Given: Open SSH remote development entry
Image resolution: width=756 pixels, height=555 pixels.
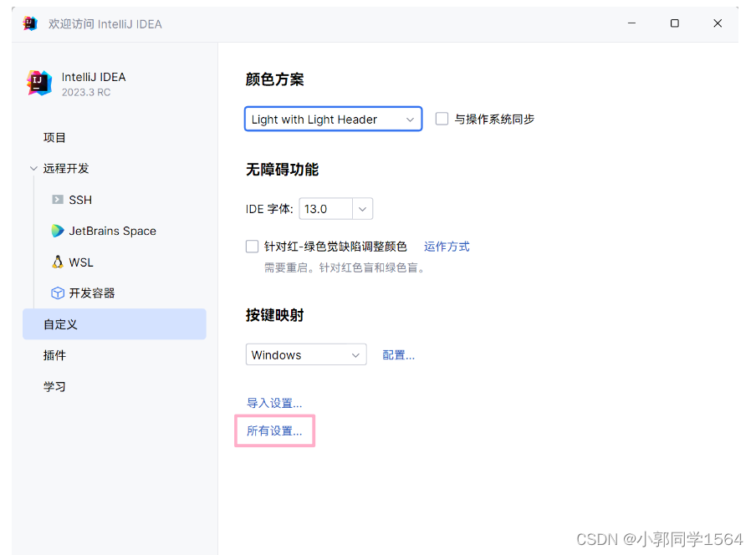Looking at the screenshot, I should (80, 200).
